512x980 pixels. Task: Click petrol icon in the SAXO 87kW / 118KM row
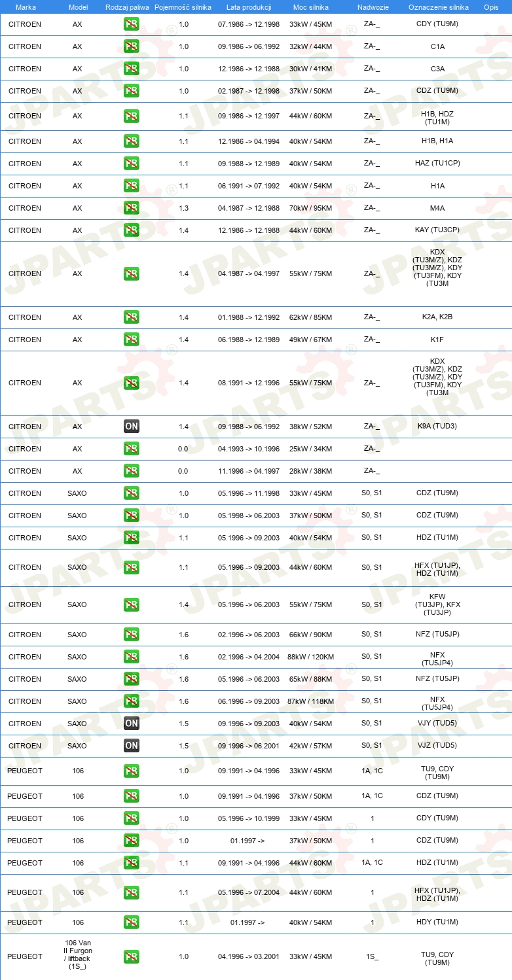tap(131, 701)
